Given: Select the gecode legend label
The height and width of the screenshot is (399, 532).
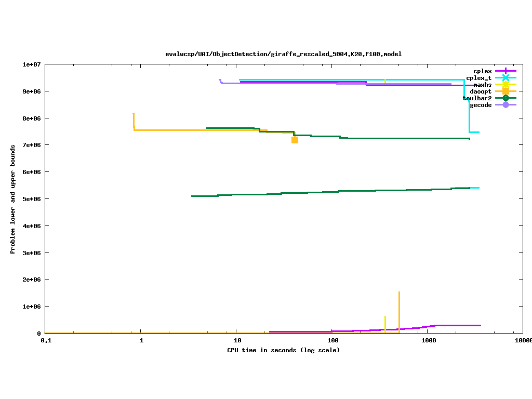Looking at the screenshot, I should [481, 105].
